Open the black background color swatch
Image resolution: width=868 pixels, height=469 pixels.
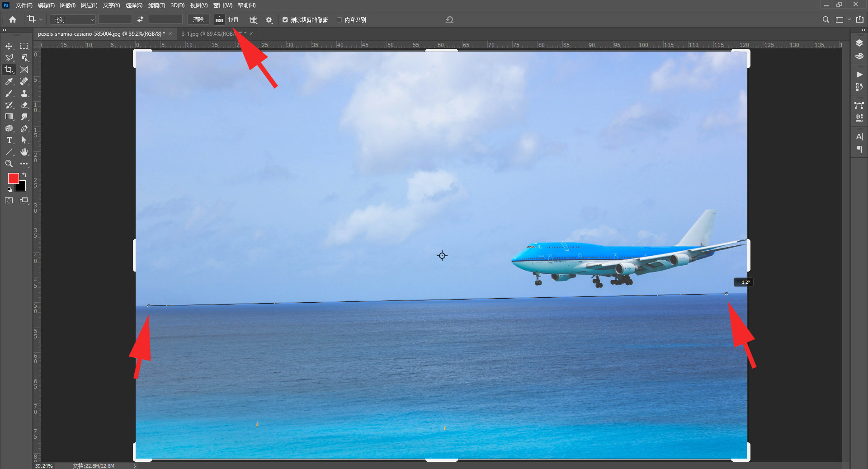click(x=22, y=187)
